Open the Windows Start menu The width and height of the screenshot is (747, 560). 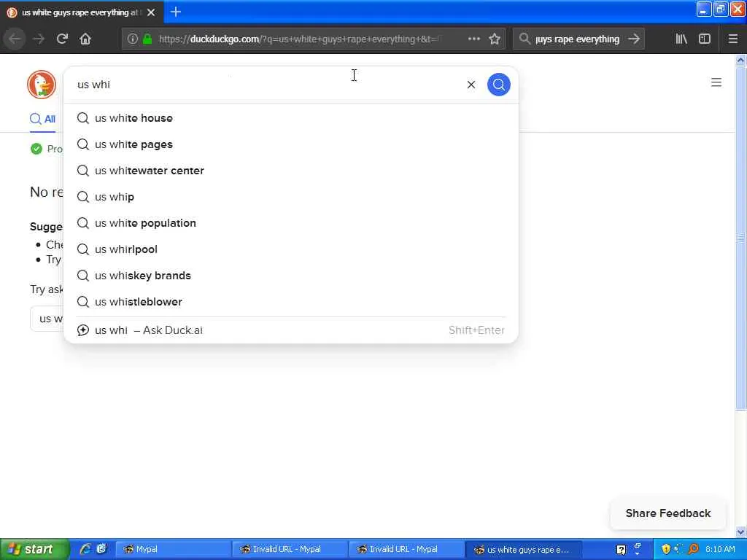(x=34, y=549)
